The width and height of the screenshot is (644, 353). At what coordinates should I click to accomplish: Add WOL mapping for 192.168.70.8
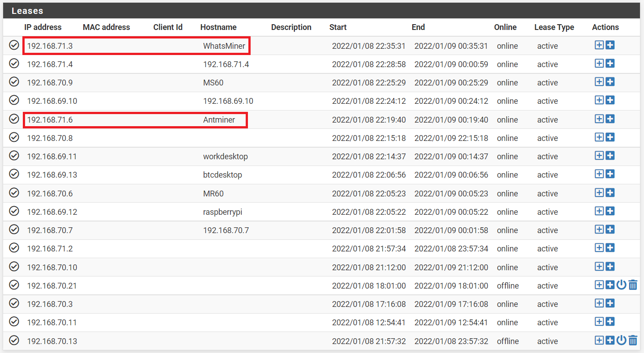click(610, 137)
